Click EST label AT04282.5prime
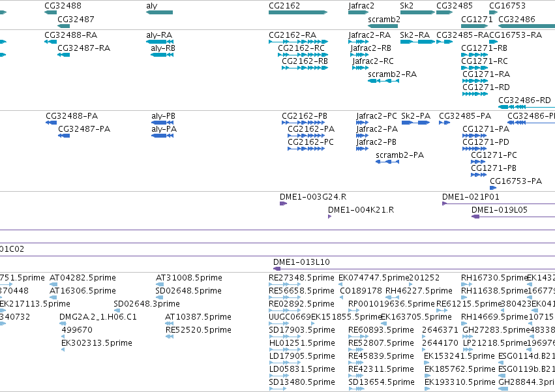This screenshot has width=555, height=392. pos(83,278)
